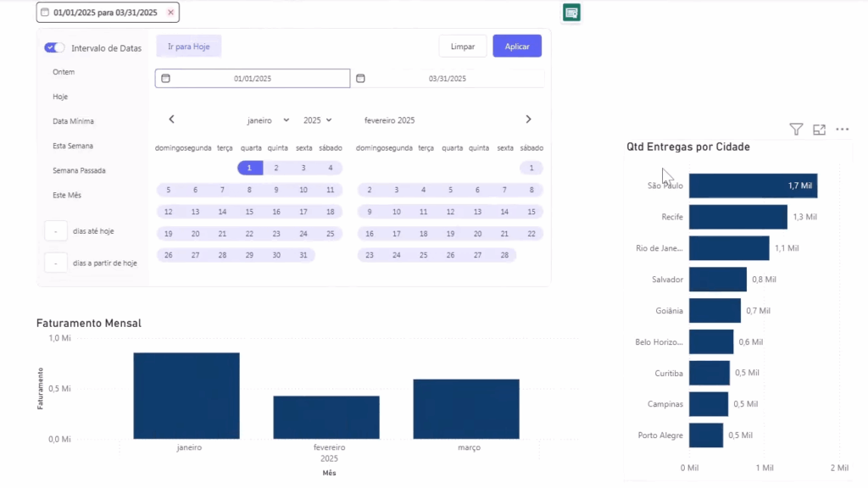The image size is (868, 488).
Task: Click the Campinas bar in the city chart
Action: click(x=709, y=404)
